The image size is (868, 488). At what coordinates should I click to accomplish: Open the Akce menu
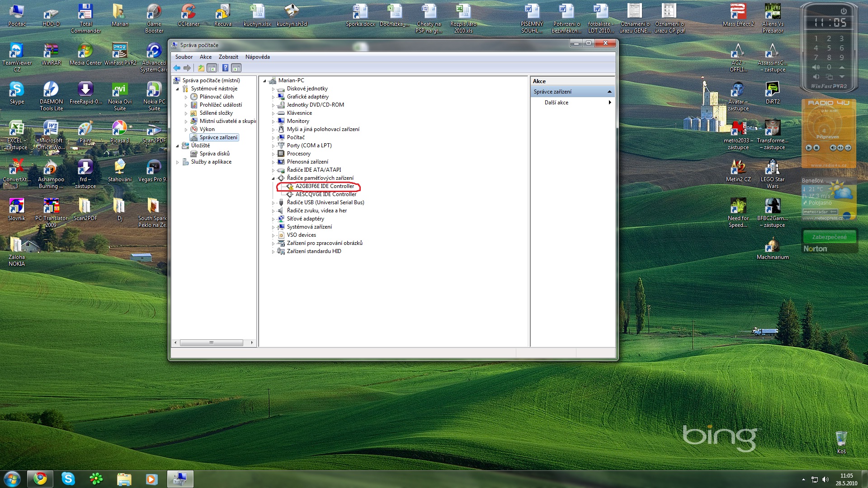point(205,57)
